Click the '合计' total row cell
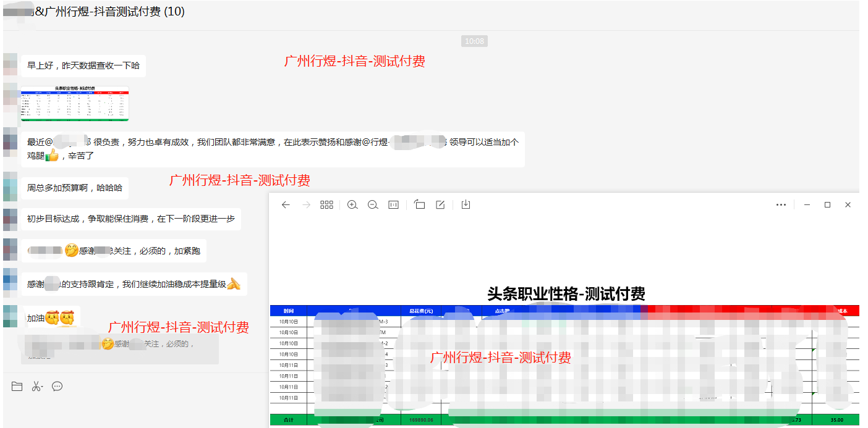 289,420
